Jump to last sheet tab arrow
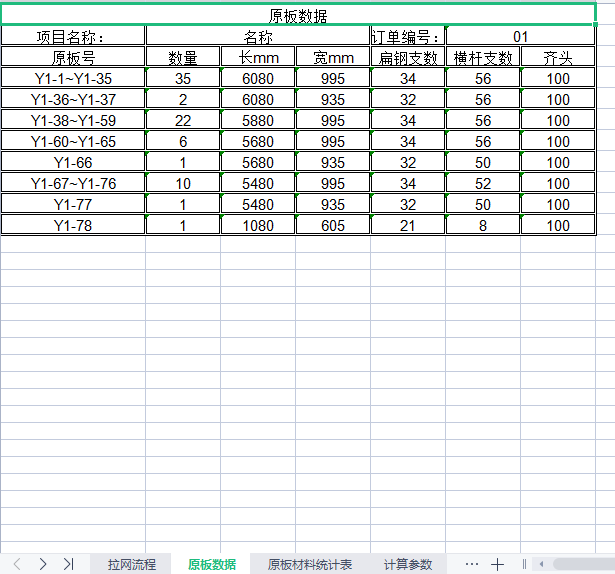Screen dimensions: 615x574 pos(68,564)
